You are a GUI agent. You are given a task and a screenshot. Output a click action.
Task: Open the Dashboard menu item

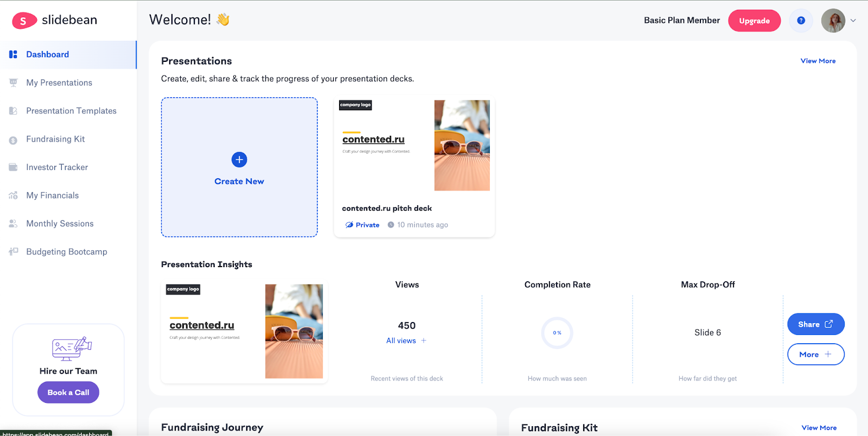68,54
